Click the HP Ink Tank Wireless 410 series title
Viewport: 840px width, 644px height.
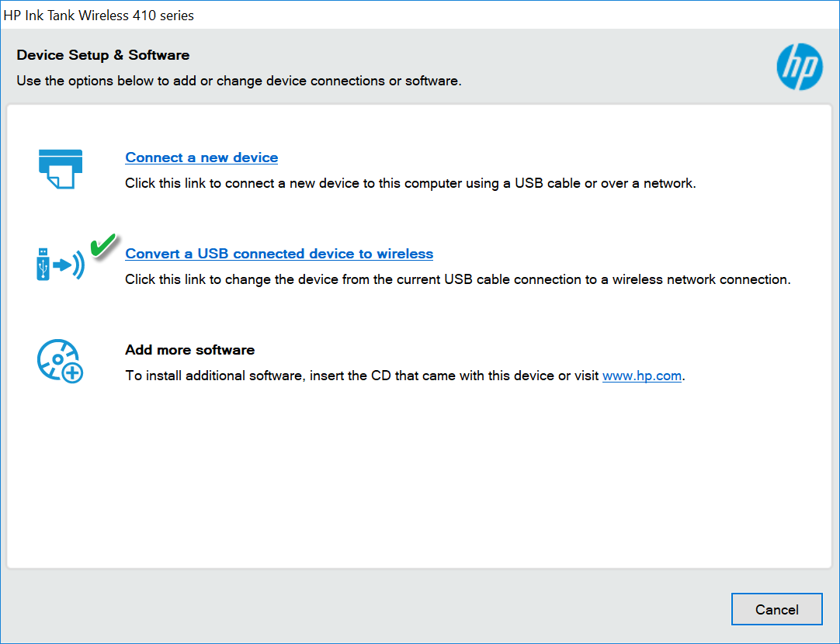[x=99, y=15]
